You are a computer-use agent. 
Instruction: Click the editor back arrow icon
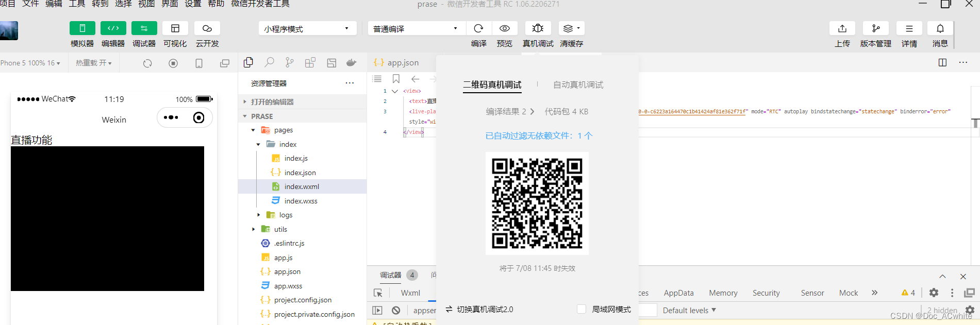coord(416,79)
